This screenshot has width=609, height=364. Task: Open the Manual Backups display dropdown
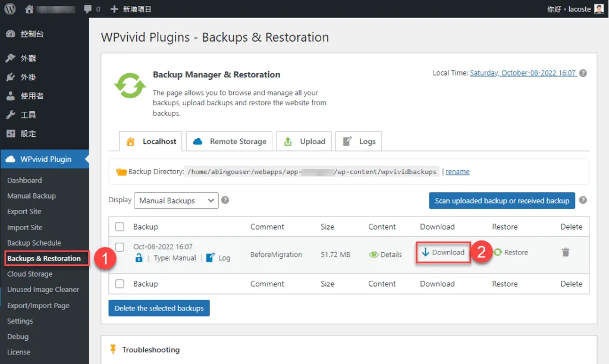pyautogui.click(x=176, y=200)
